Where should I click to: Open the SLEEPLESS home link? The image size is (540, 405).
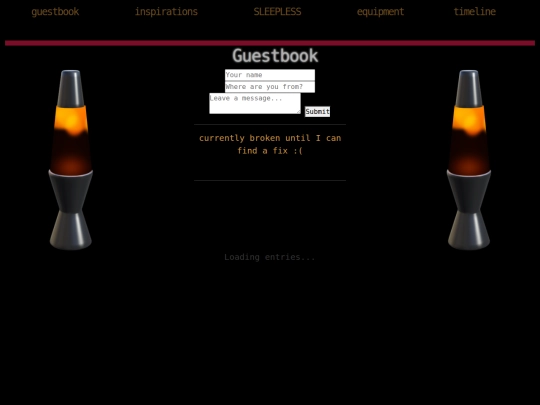tap(277, 12)
